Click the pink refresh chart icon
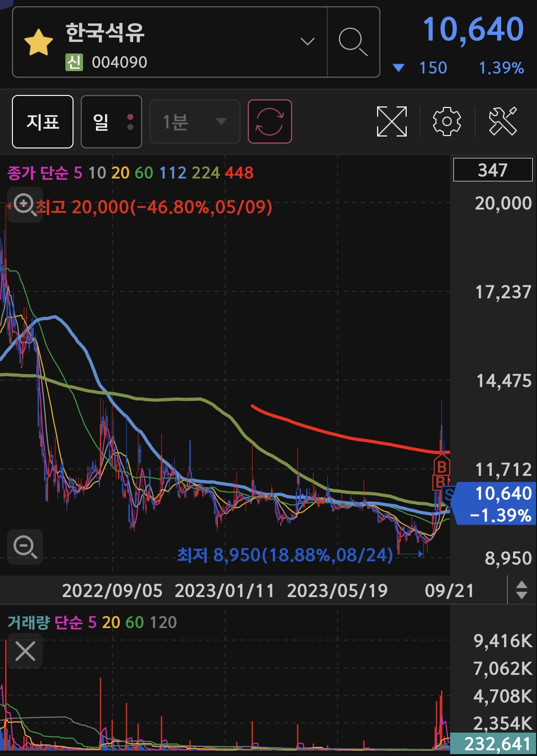The width and height of the screenshot is (537, 756). [x=270, y=122]
